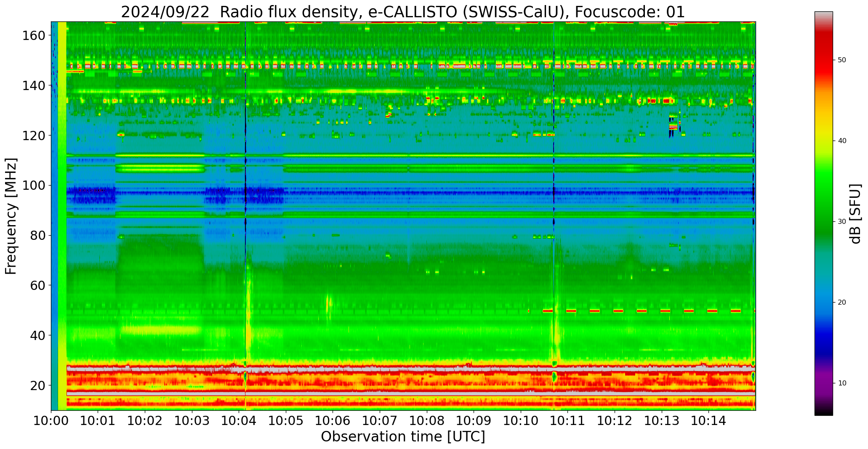Click the x-axis tick label 10:13

point(662,421)
